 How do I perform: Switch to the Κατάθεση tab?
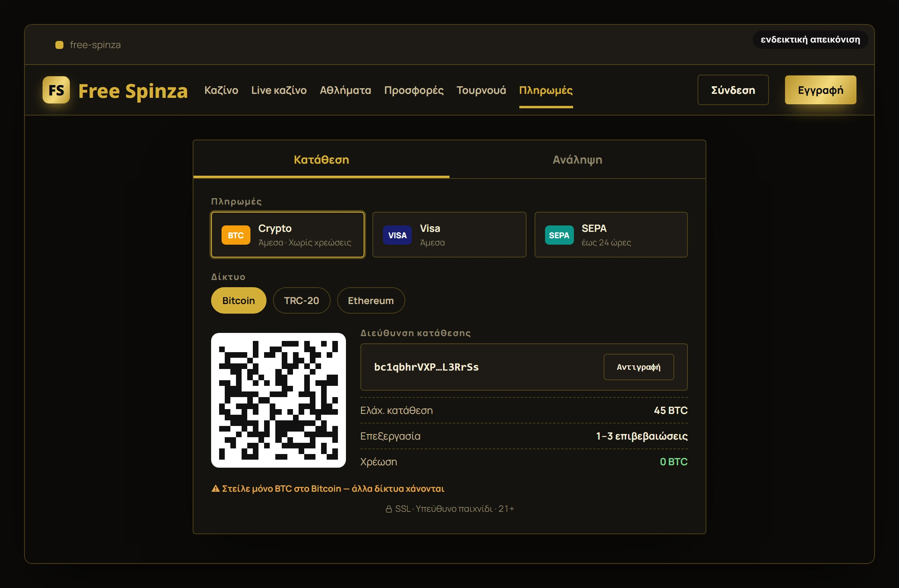[x=321, y=160]
